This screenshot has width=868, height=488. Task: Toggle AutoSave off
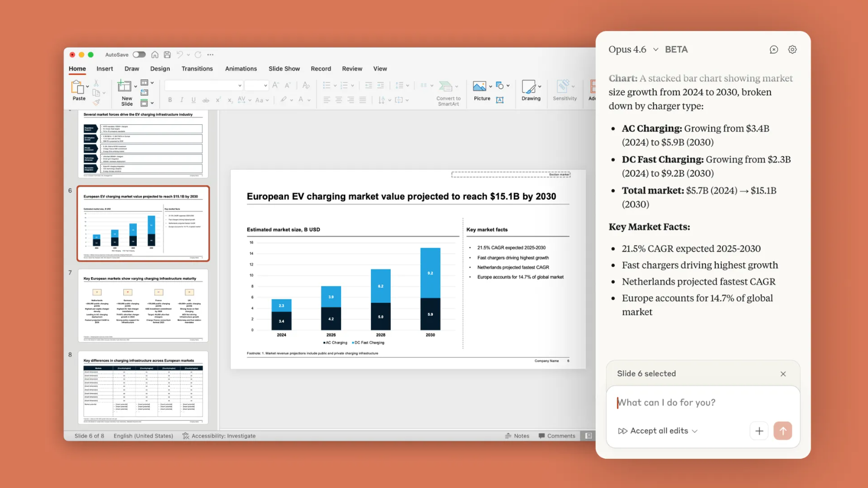(139, 54)
